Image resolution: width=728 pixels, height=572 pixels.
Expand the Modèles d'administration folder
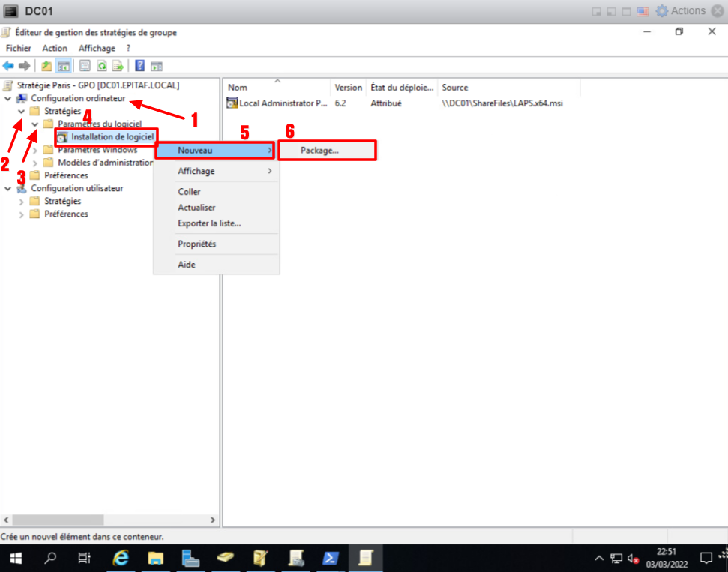(x=34, y=163)
